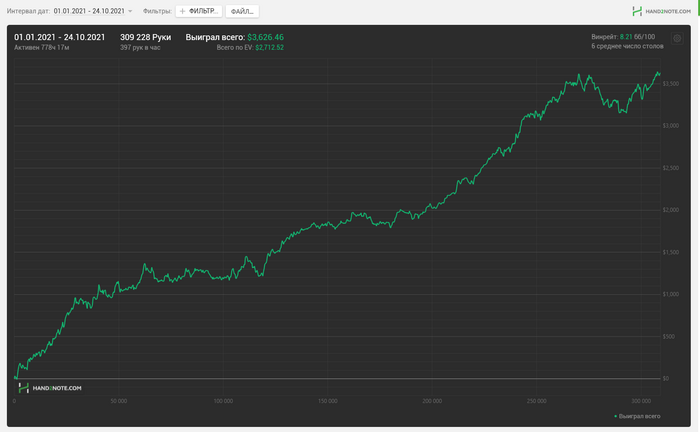Click the 300 000 x-axis label

(x=641, y=401)
